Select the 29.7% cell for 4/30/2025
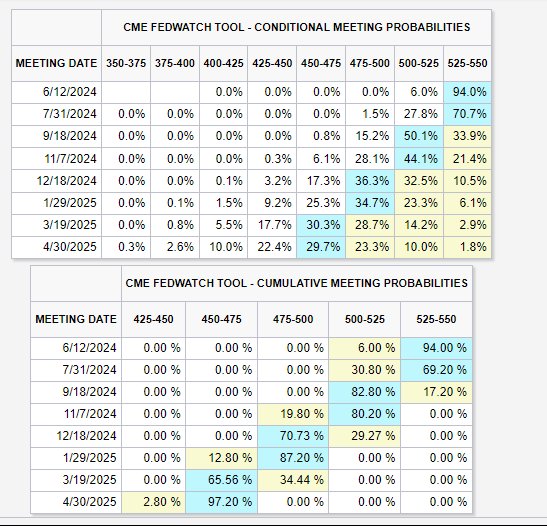This screenshot has width=547, height=526. [x=321, y=247]
